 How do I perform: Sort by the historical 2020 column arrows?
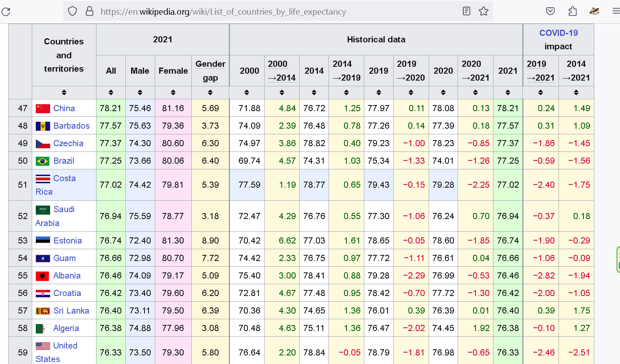pos(443,92)
